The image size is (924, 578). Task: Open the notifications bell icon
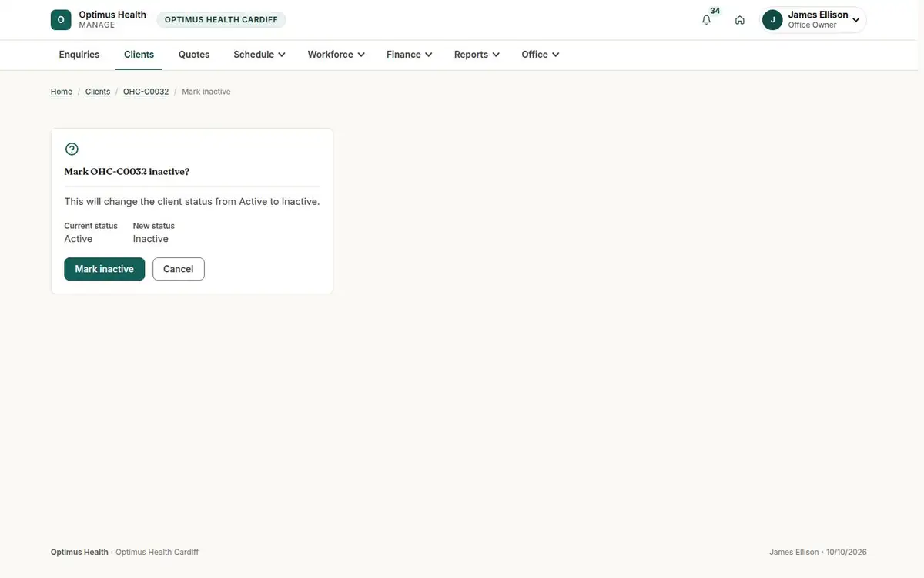tap(706, 20)
